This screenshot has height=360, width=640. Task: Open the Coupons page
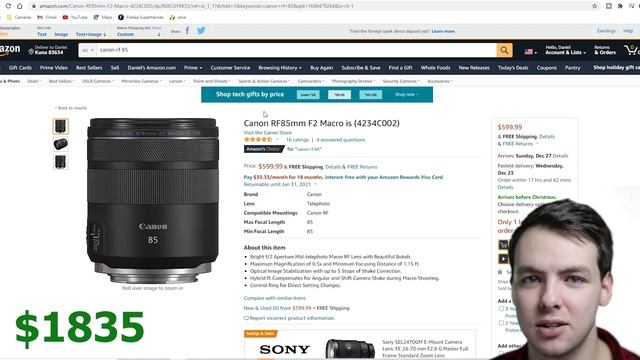(547, 68)
